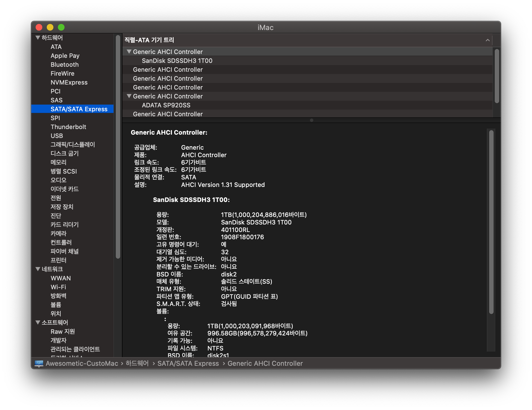Viewport: 532px width, 410px height.
Task: Click the sidebar vertical scrollbar
Action: [118, 147]
